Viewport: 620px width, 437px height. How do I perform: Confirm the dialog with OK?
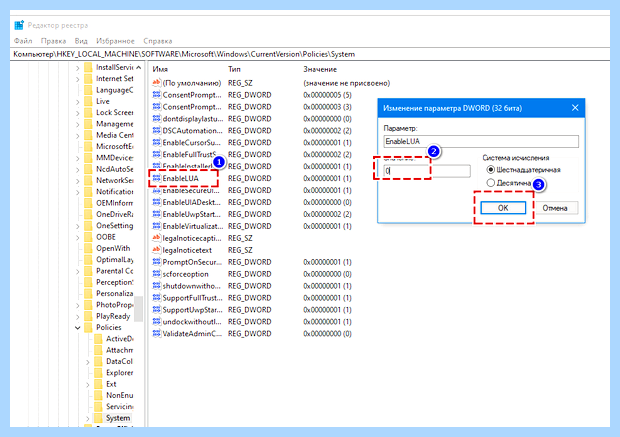[503, 208]
